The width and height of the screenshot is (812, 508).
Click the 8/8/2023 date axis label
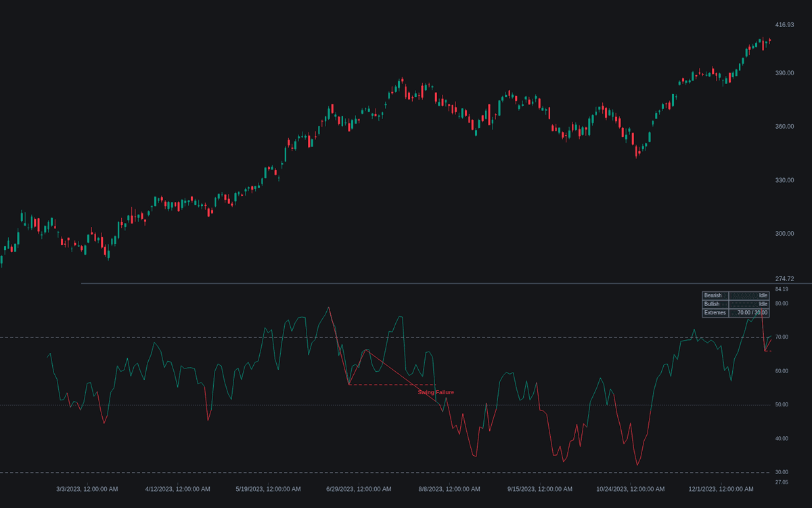pos(449,489)
